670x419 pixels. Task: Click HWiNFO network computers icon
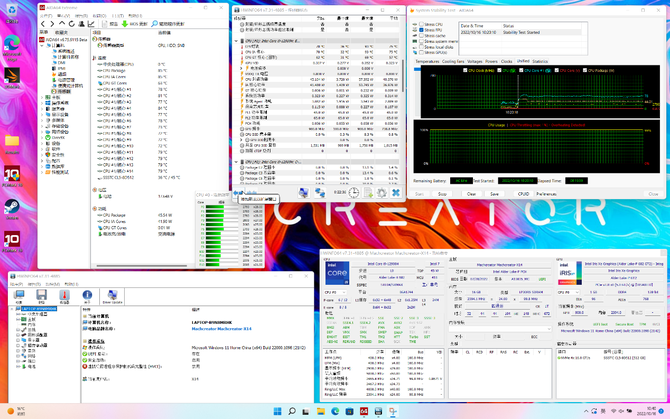pyautogui.click(x=320, y=193)
